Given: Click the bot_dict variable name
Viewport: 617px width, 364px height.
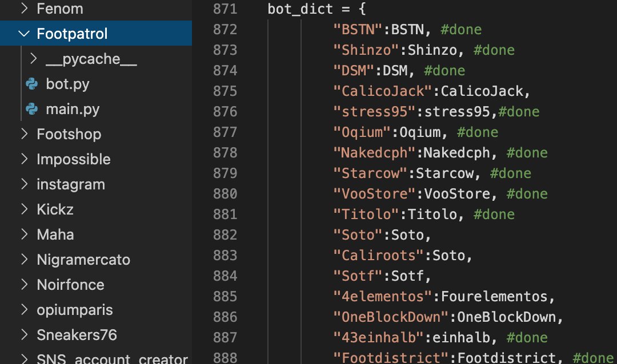Looking at the screenshot, I should pos(301,9).
